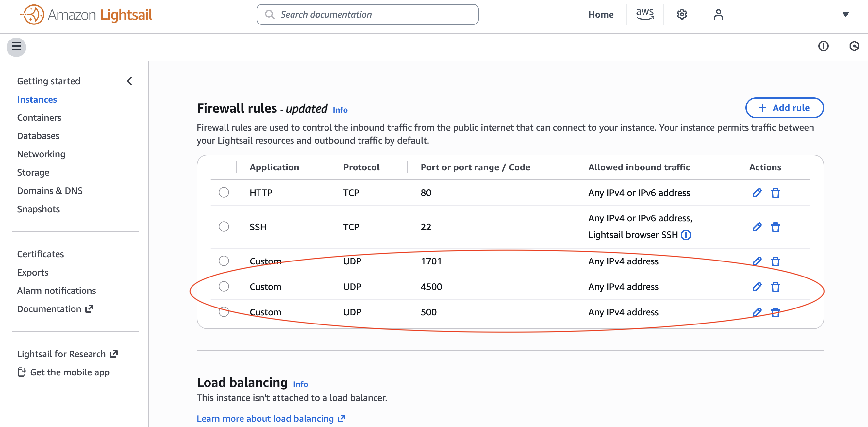The image size is (868, 427).
Task: Delete the HTTP port 80 rule
Action: pos(775,193)
